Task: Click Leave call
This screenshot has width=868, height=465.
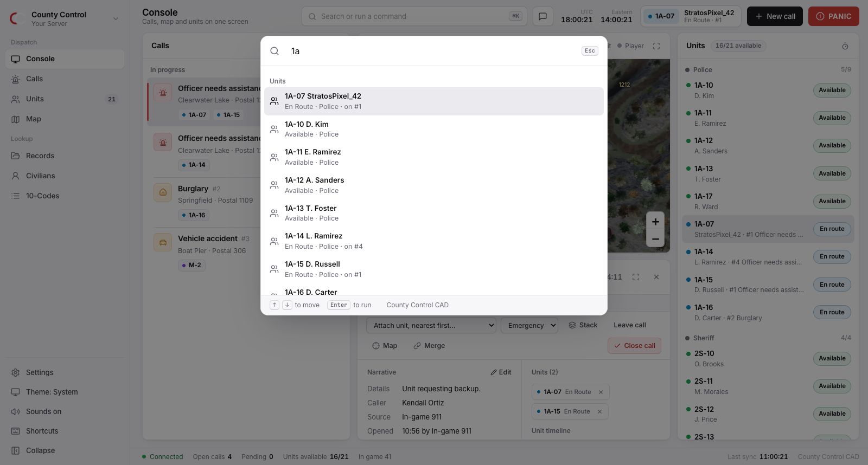Action: (x=630, y=325)
